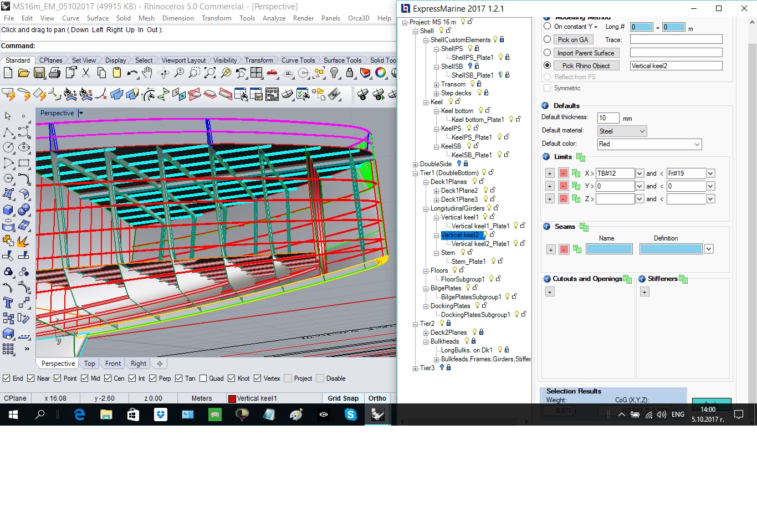Toggle the Quad osnap checkbox
The image size is (757, 532).
point(203,378)
